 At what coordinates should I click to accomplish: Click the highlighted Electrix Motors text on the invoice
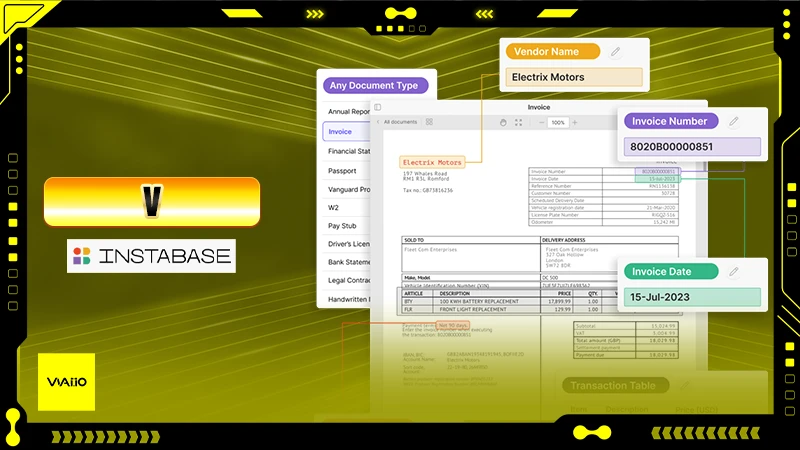pyautogui.click(x=432, y=162)
